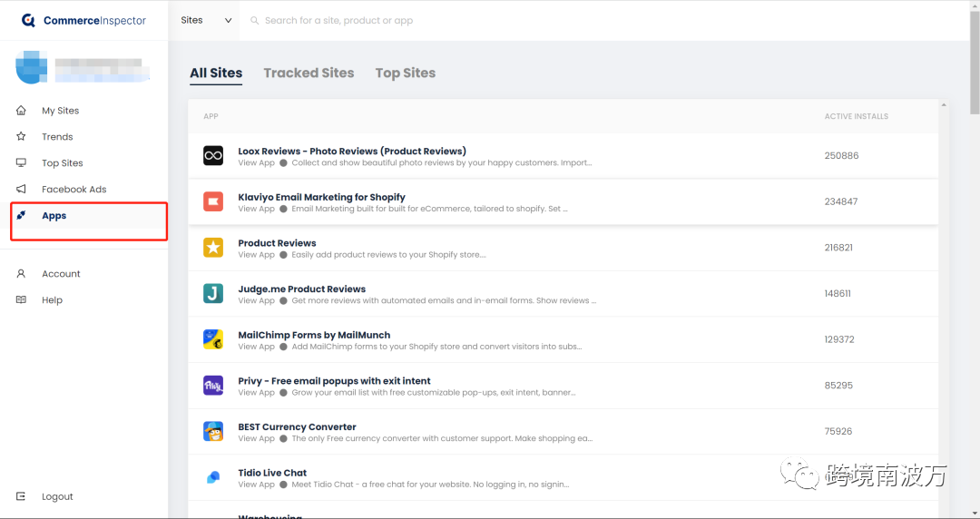The width and height of the screenshot is (980, 519).
Task: Open Loox Reviews - Photo Reviews title
Action: (x=352, y=152)
